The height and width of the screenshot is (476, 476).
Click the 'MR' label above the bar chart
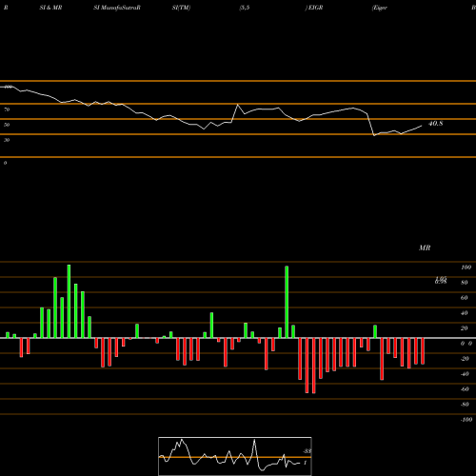click(425, 248)
